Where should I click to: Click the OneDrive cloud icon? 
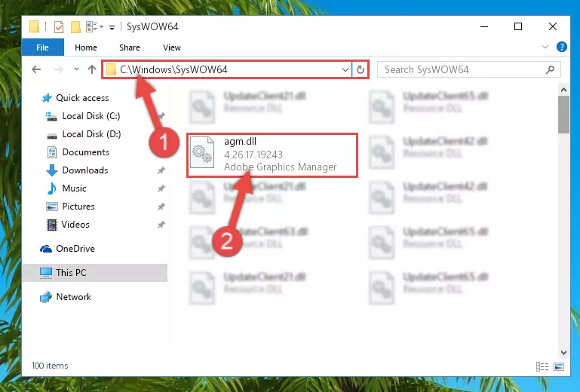coord(46,249)
